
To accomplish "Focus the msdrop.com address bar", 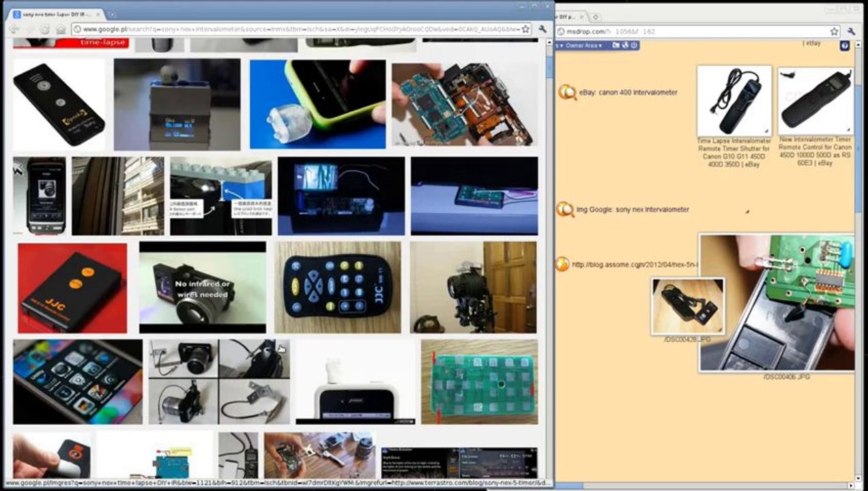I will pos(697,31).
